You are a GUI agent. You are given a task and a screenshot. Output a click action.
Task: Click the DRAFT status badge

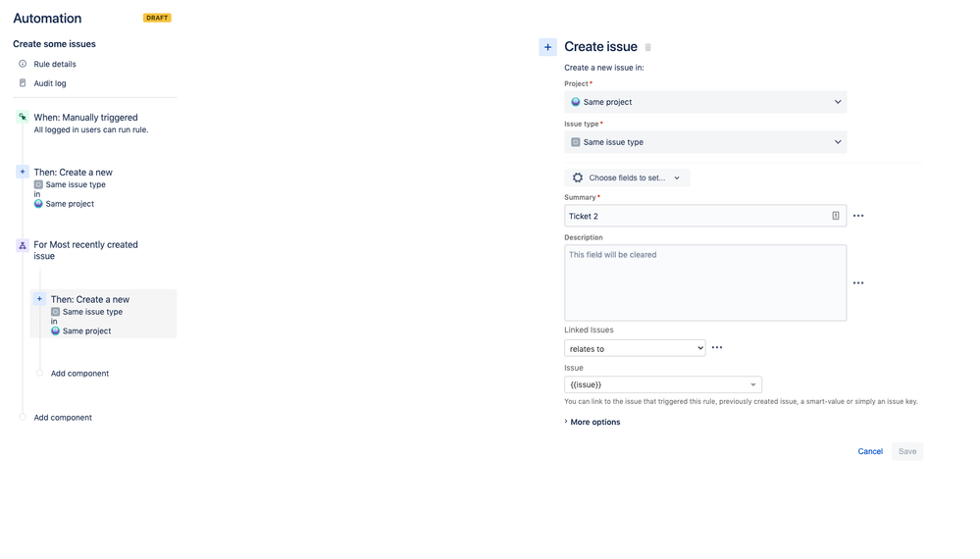click(157, 18)
